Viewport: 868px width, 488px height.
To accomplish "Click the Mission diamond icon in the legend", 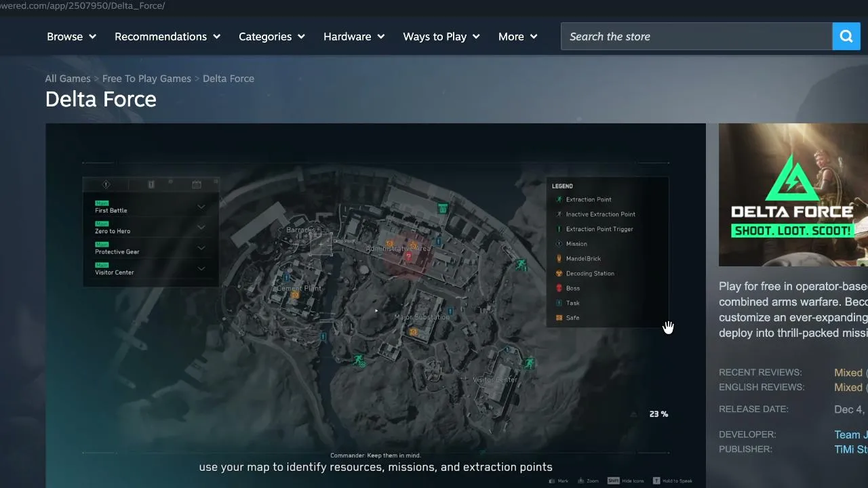I will tap(559, 244).
